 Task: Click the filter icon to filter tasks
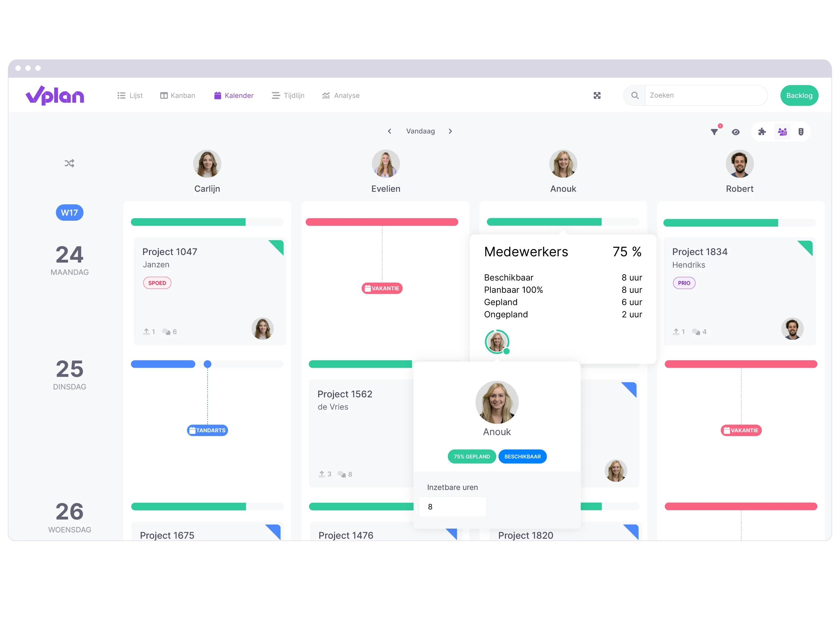coord(714,132)
